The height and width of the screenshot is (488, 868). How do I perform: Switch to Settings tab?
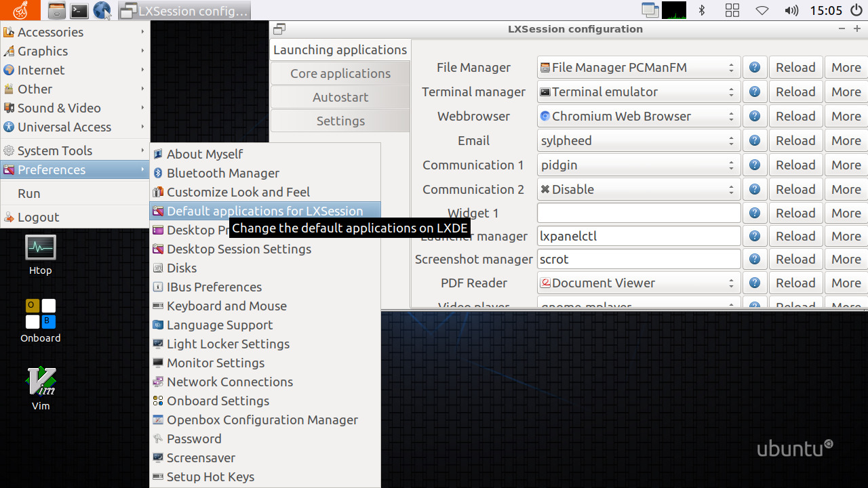(x=340, y=121)
